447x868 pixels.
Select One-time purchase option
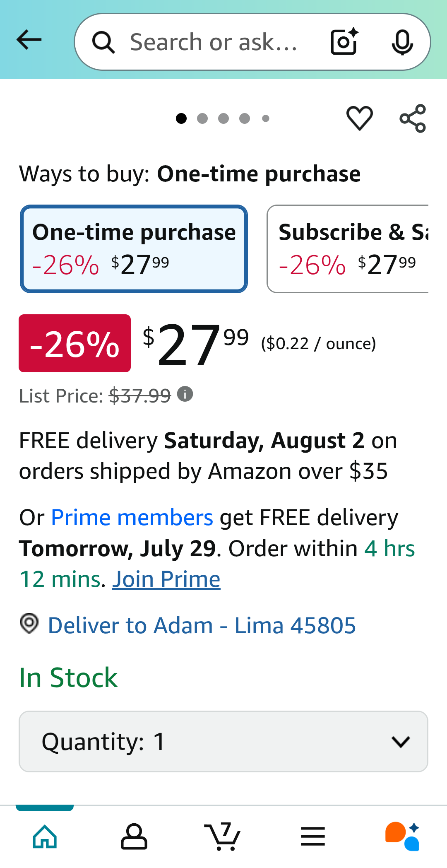(134, 249)
